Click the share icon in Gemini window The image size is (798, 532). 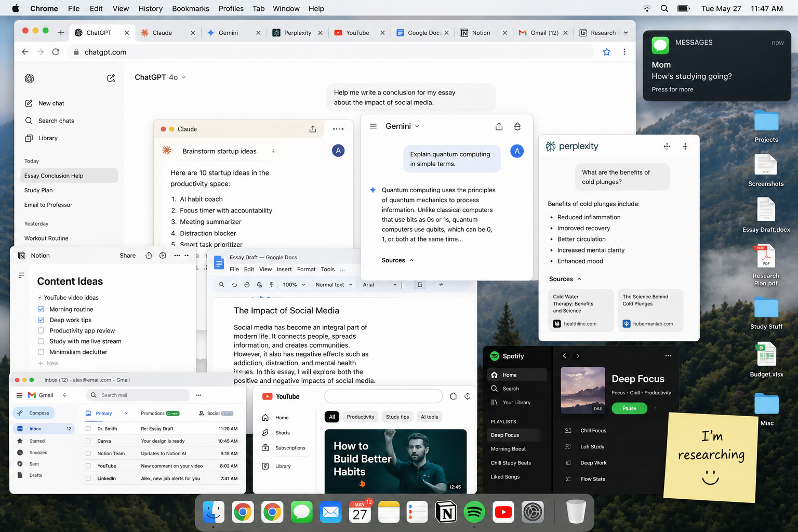499,126
